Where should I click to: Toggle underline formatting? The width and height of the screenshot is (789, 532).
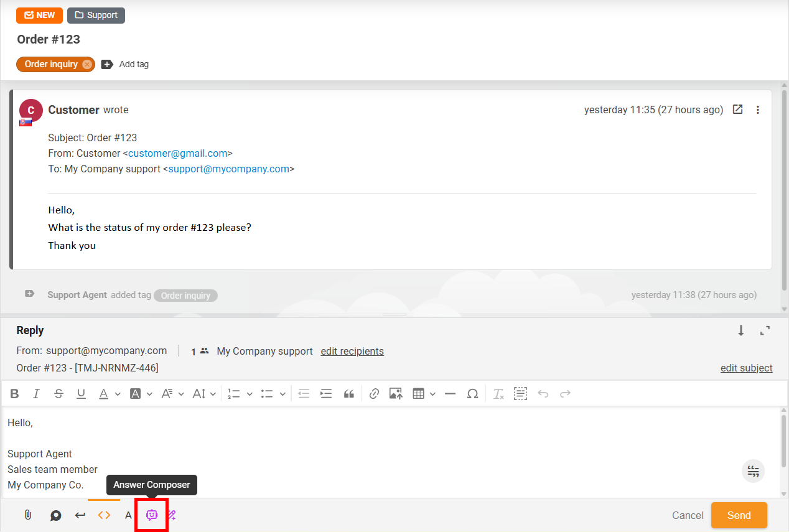click(81, 393)
